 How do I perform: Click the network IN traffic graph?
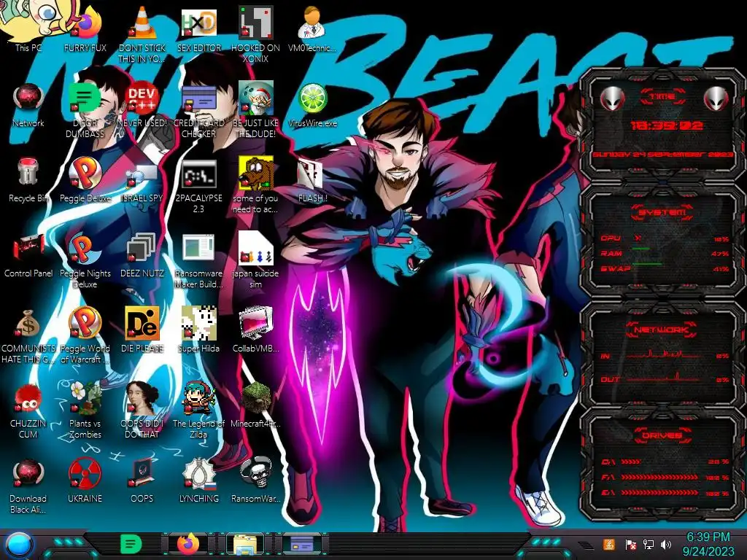coord(665,355)
